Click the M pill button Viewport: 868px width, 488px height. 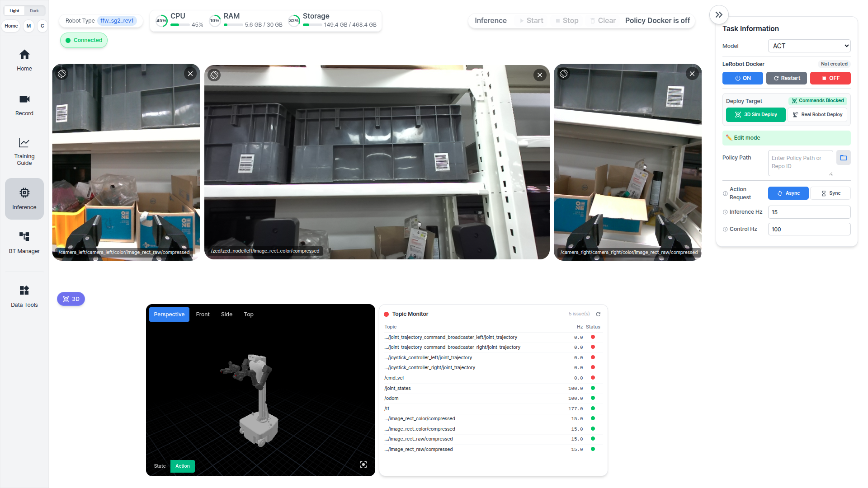28,26
